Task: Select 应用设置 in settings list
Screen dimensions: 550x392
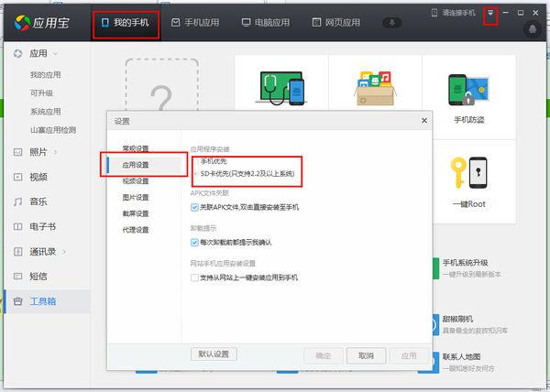Action: [144, 165]
